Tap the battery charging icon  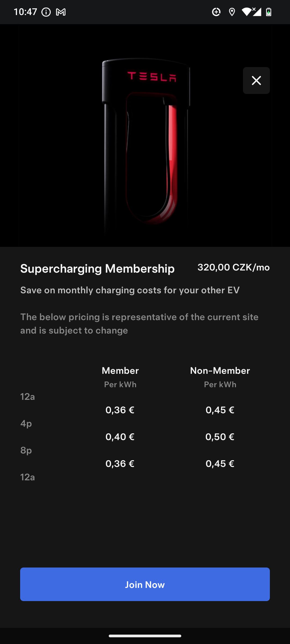coord(269,12)
